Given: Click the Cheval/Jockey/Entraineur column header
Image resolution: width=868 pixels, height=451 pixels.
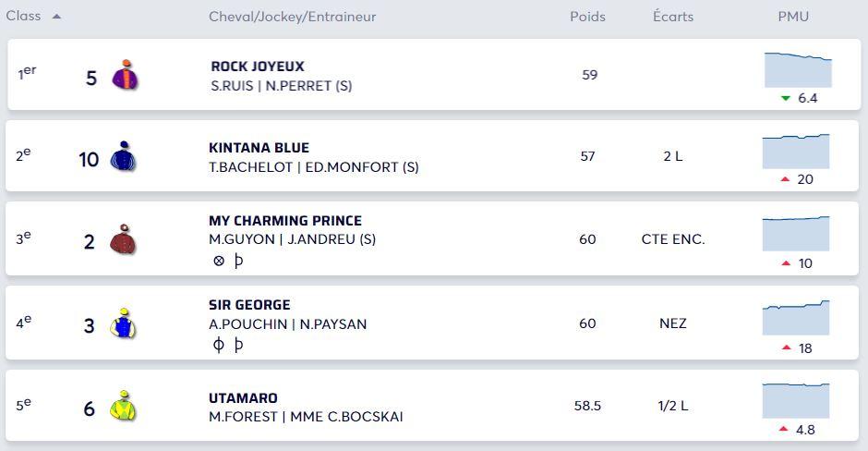Looking at the screenshot, I should point(292,17).
